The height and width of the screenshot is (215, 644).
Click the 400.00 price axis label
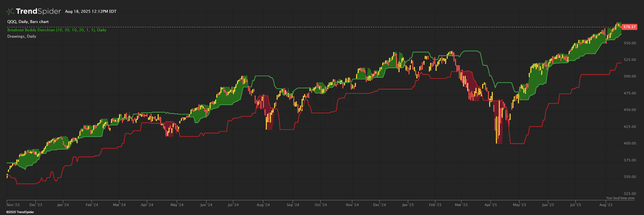click(x=630, y=144)
